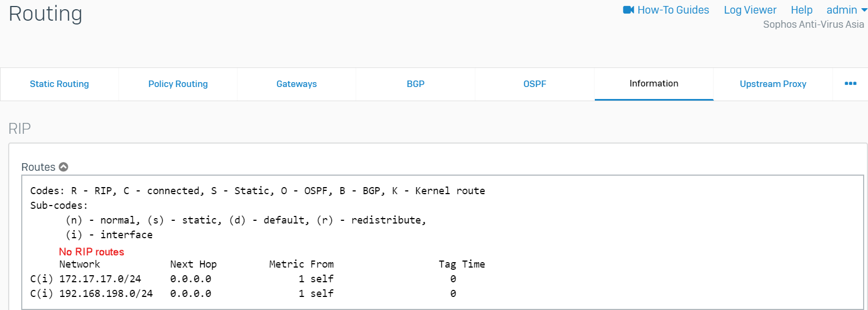This screenshot has width=868, height=310.
Task: Click the Routes section label
Action: (38, 167)
